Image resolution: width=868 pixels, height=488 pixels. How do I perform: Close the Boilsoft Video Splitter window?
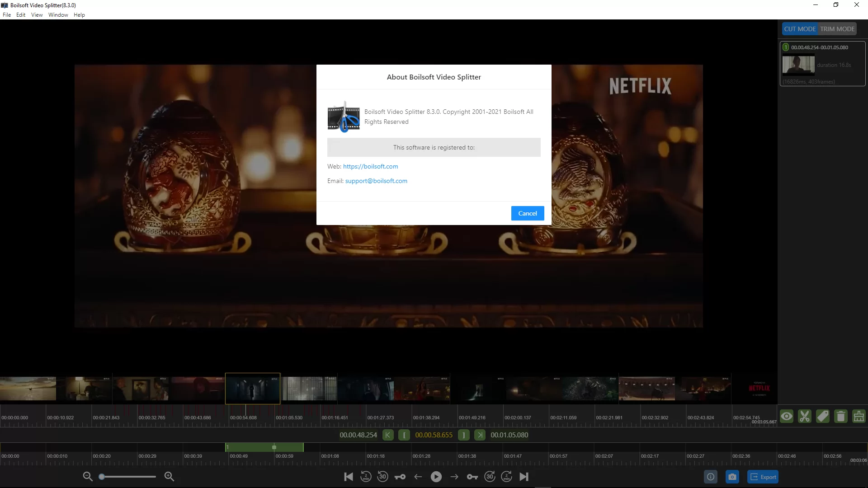coord(857,5)
